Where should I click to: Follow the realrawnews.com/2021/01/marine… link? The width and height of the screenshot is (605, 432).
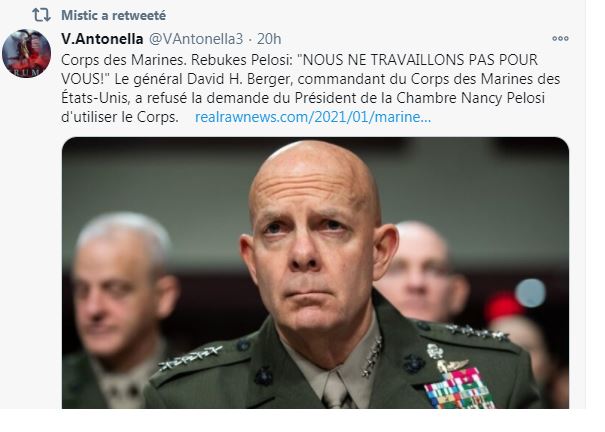point(313,117)
